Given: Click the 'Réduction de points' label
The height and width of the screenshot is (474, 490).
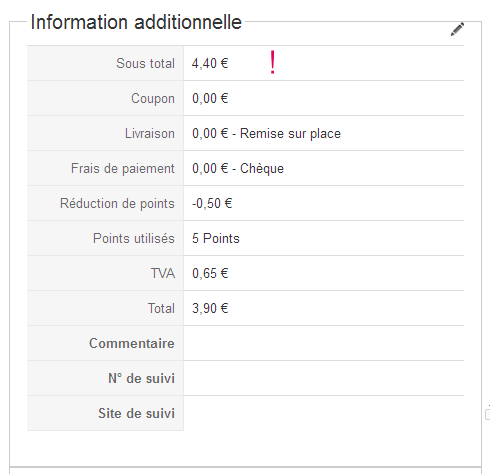Looking at the screenshot, I should (117, 203).
